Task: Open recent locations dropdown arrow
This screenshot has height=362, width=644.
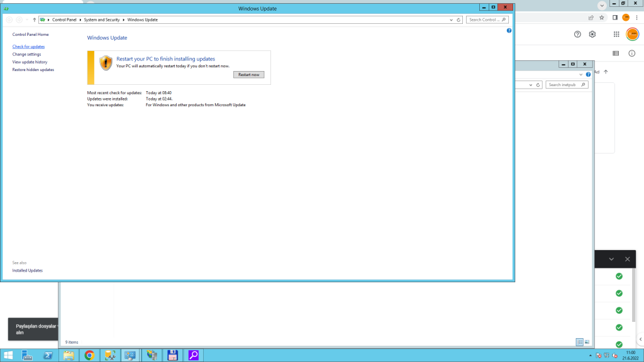Action: (26, 19)
